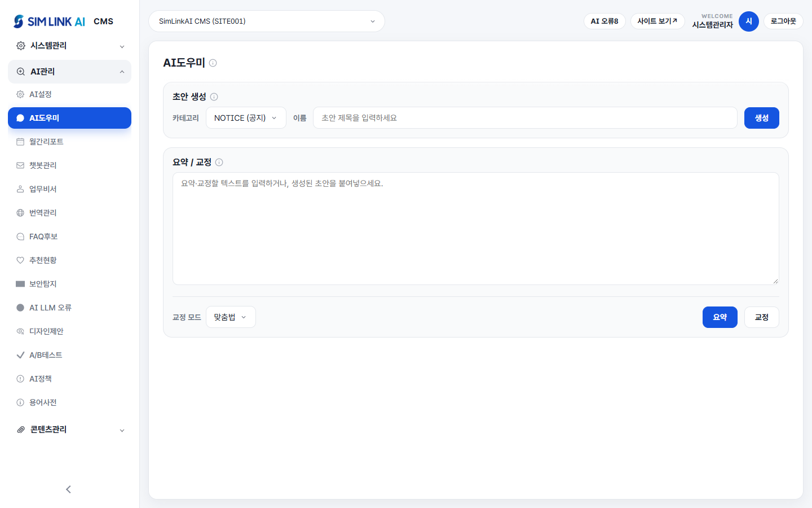Click the AI LLM 오류 circle icon
The width and height of the screenshot is (812, 508).
tap(20, 308)
